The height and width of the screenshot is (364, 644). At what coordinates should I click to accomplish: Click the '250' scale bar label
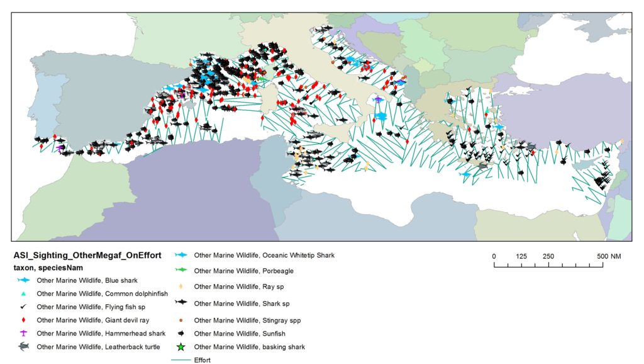click(x=548, y=256)
